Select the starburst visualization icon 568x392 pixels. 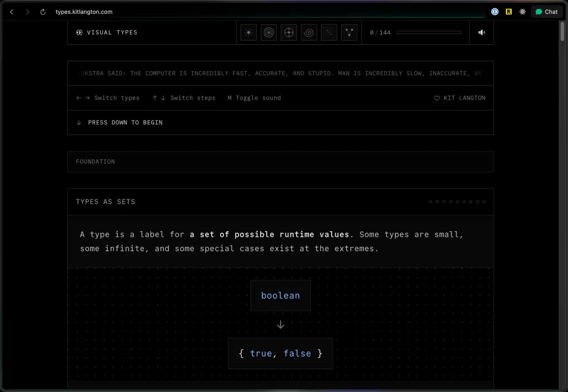pos(248,32)
